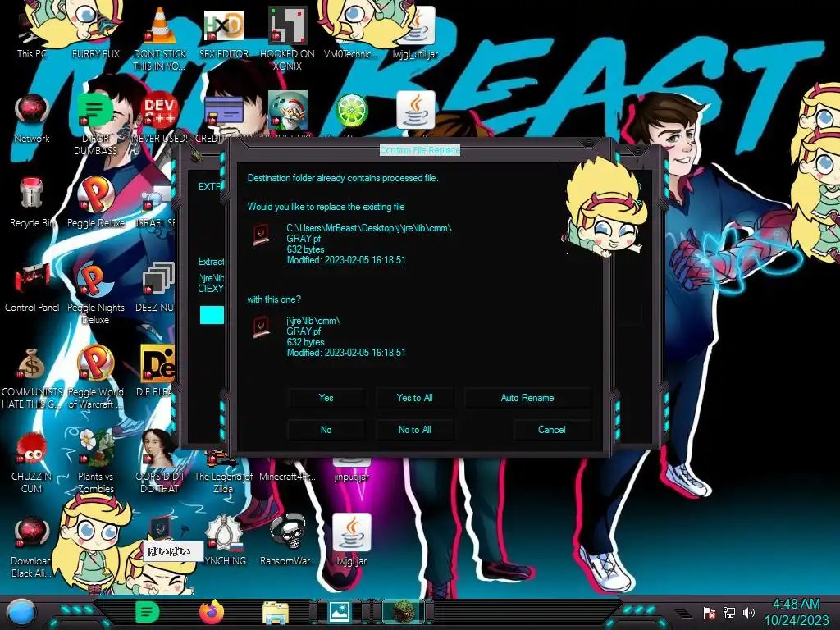Viewport: 840px width, 630px height.
Task: Open COMMUNISTS HATE THIS money bag icon
Action: 32,377
